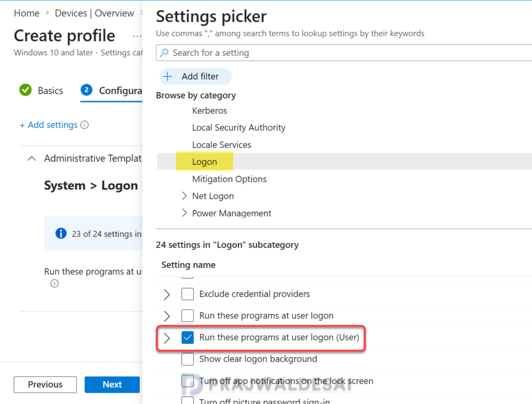The height and width of the screenshot is (404, 532).
Task: Open Devices | Overview breadcrumb
Action: click(95, 13)
